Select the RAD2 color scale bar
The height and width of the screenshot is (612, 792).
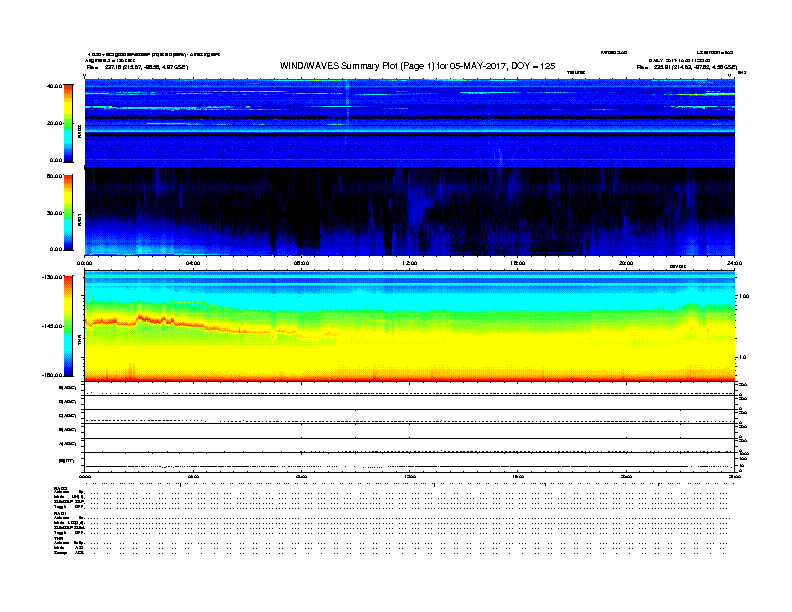[x=68, y=123]
